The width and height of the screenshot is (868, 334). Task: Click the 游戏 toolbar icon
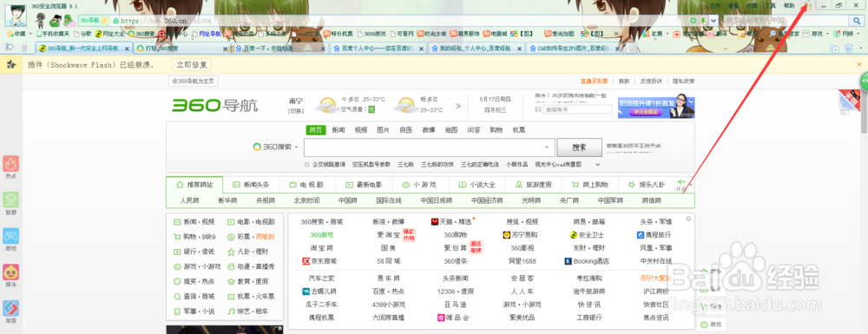tap(812, 34)
